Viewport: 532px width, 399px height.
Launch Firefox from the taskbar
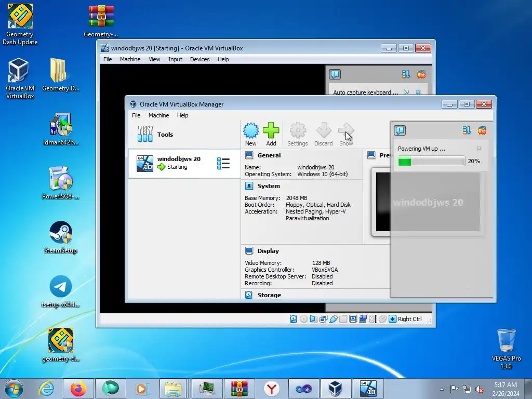pos(78,389)
